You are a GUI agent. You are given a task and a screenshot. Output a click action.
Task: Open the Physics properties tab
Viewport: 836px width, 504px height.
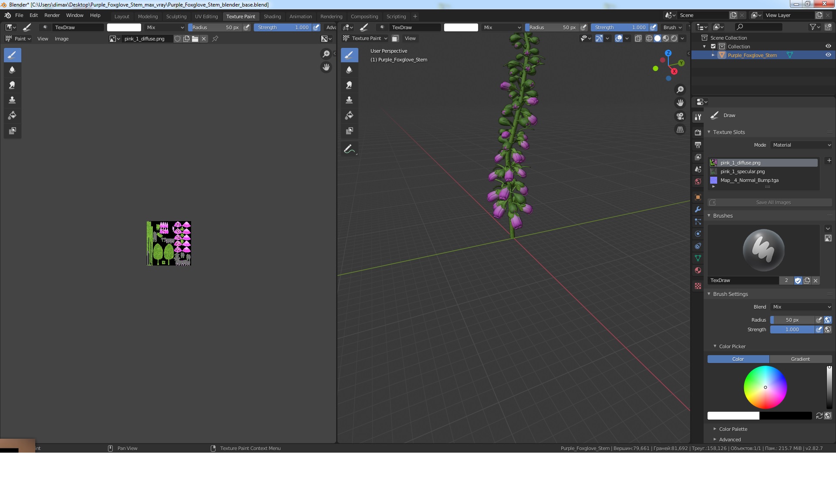point(698,234)
